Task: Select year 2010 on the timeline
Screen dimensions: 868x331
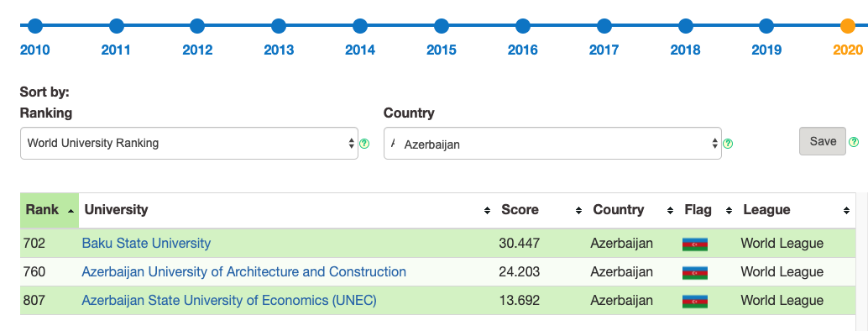Action: (x=35, y=25)
